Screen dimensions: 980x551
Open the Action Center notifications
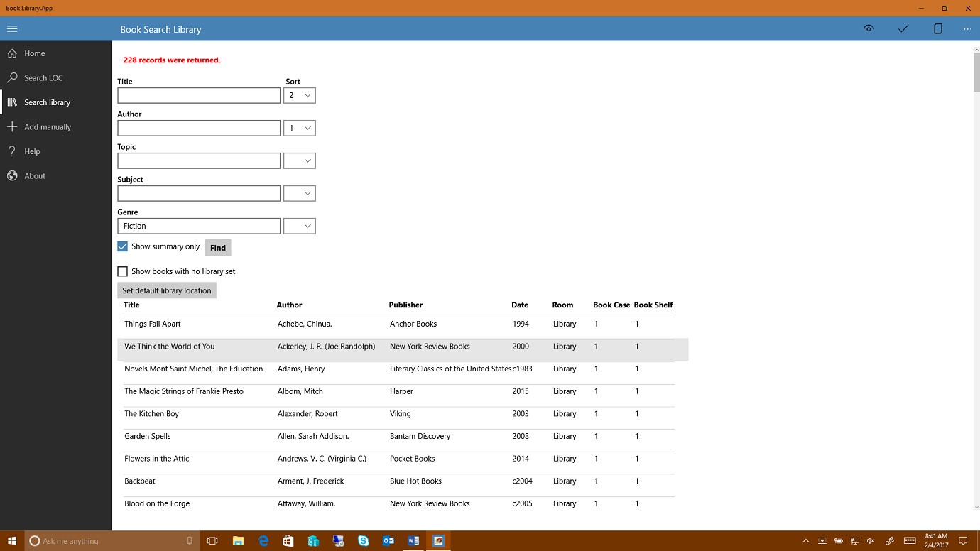pyautogui.click(x=964, y=541)
